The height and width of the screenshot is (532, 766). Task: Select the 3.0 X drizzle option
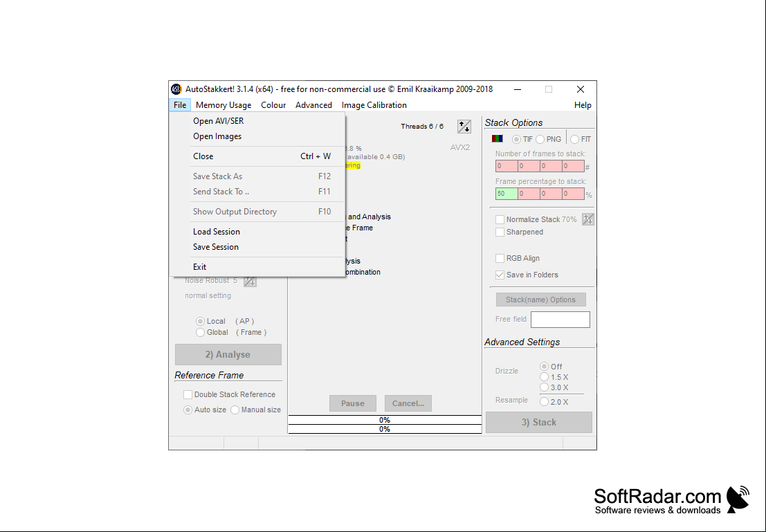(x=544, y=387)
